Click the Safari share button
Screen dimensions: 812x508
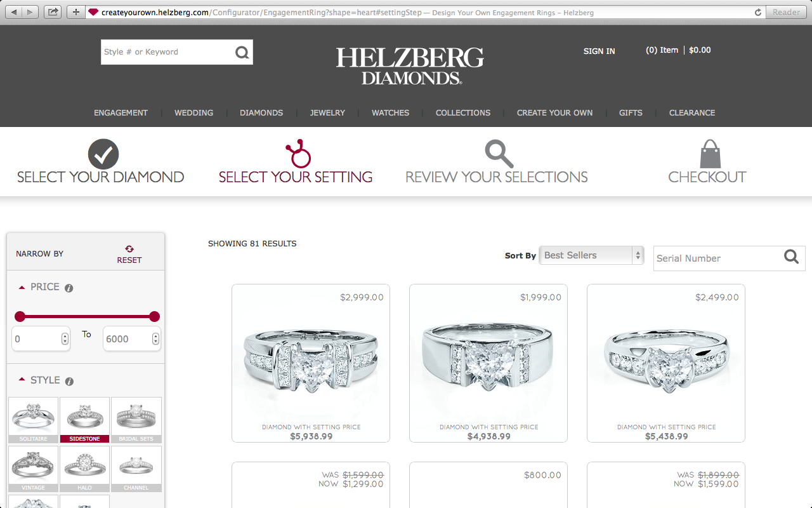(53, 12)
